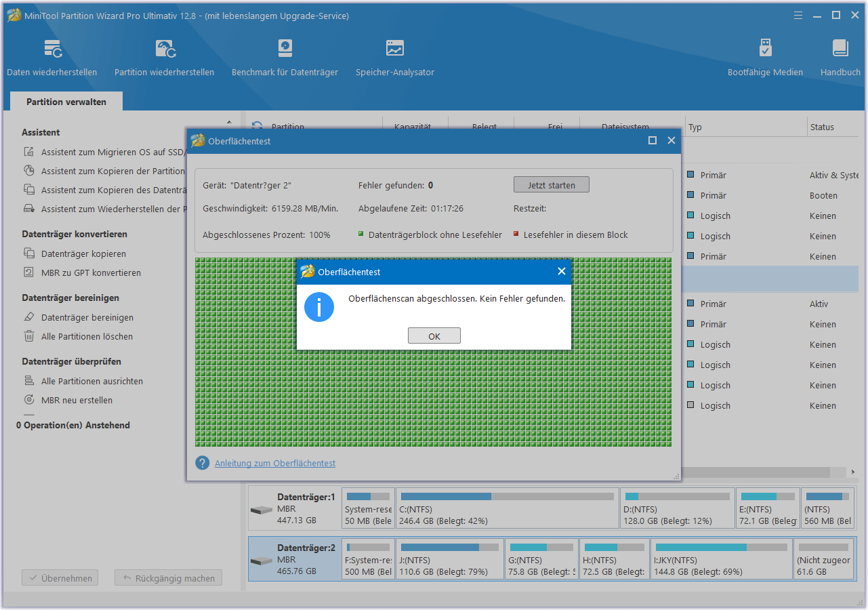Select Datenträger:2 disk entry
This screenshot has height=610, width=868.
[x=294, y=559]
